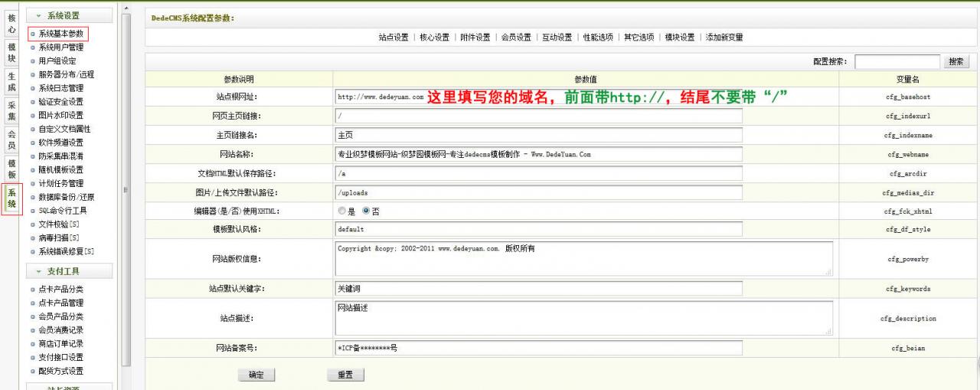Image resolution: width=980 pixels, height=390 pixels.
Task: Open 支付接口设置 in the sidebar
Action: [x=61, y=358]
